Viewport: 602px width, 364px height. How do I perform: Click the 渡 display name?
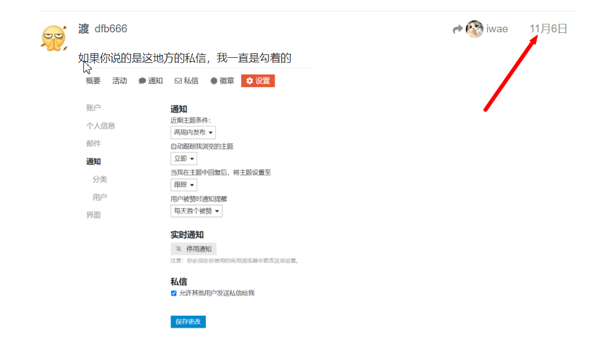[x=84, y=29]
